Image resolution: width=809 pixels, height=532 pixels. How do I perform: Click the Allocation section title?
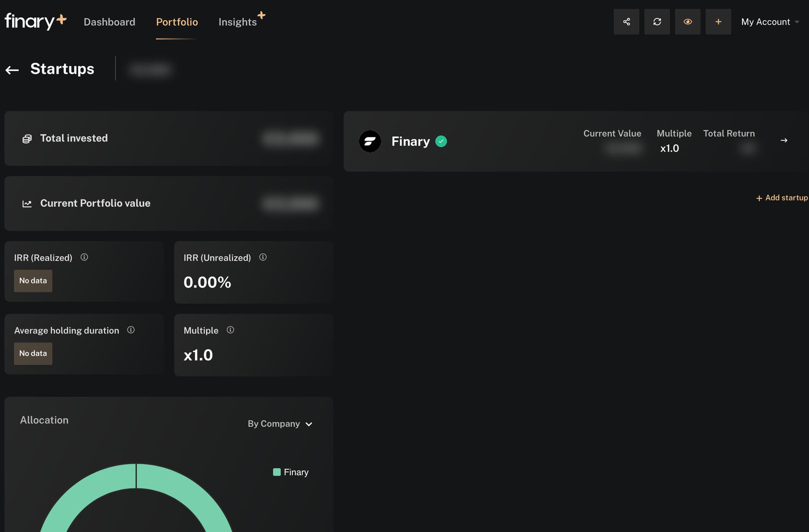44,420
